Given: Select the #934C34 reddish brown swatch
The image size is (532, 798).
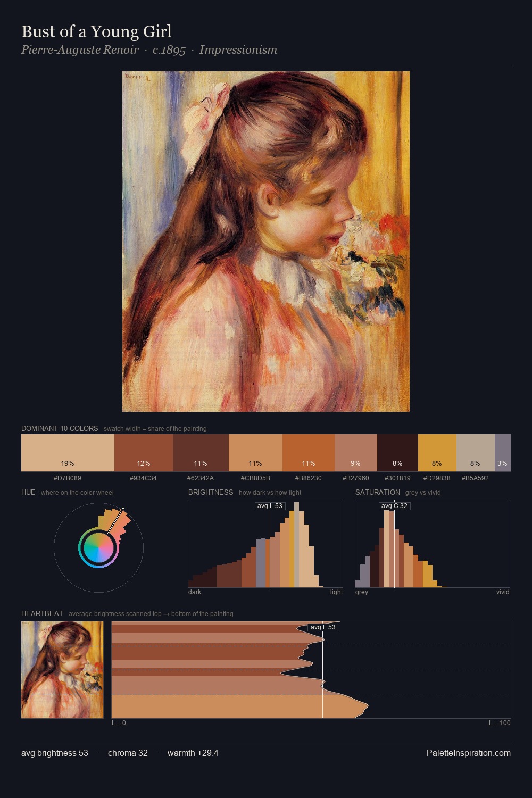Looking at the screenshot, I should coord(144,453).
